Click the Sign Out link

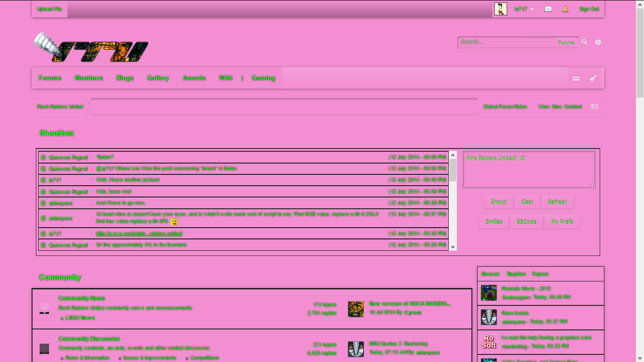589,9
